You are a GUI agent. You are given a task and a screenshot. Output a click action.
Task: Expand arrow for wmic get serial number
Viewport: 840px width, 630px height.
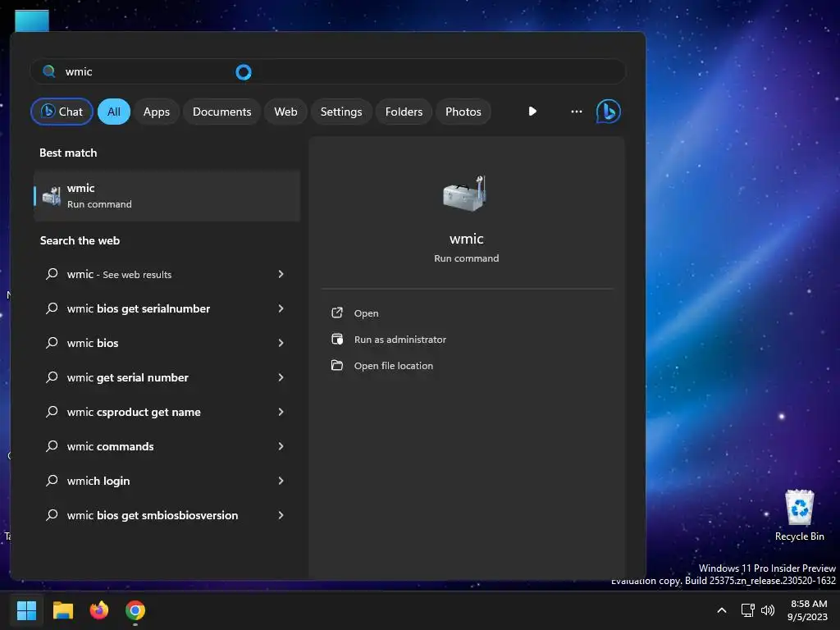pyautogui.click(x=281, y=377)
